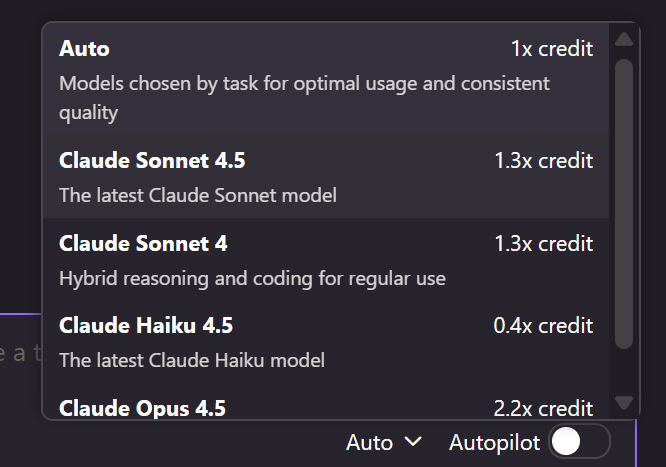The width and height of the screenshot is (666, 467).
Task: Click 'The latest Claude Haiku model' description
Action: coord(192,360)
